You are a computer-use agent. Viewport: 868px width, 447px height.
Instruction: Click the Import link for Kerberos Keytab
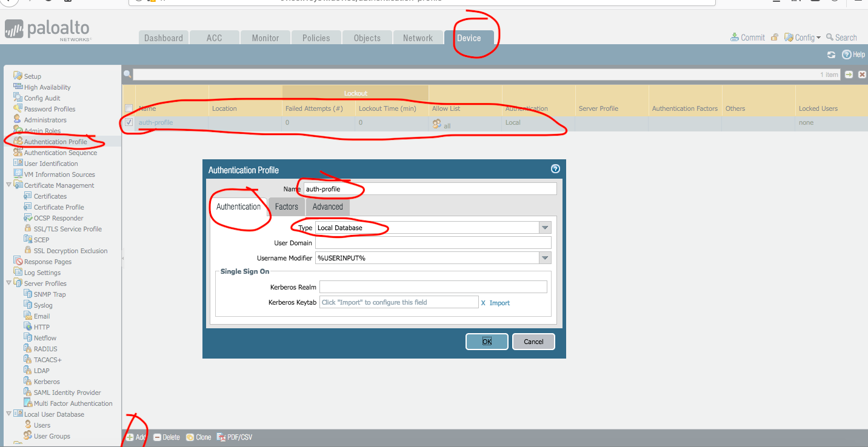point(499,303)
